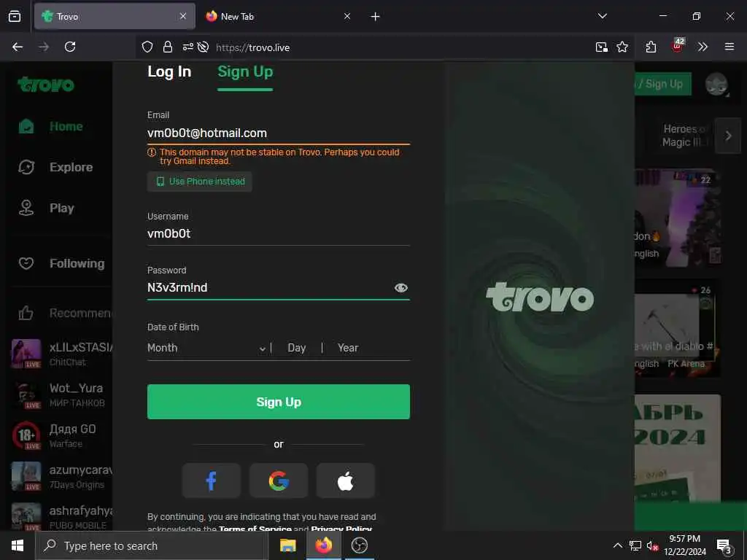Click the taskbar search box
Image resolution: width=747 pixels, height=560 pixels.
point(152,545)
